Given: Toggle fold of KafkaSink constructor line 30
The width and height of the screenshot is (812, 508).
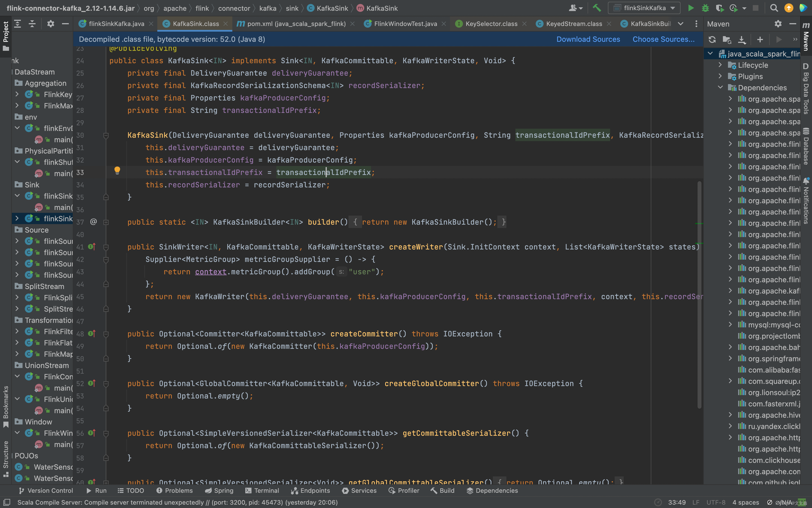Looking at the screenshot, I should pos(106,135).
